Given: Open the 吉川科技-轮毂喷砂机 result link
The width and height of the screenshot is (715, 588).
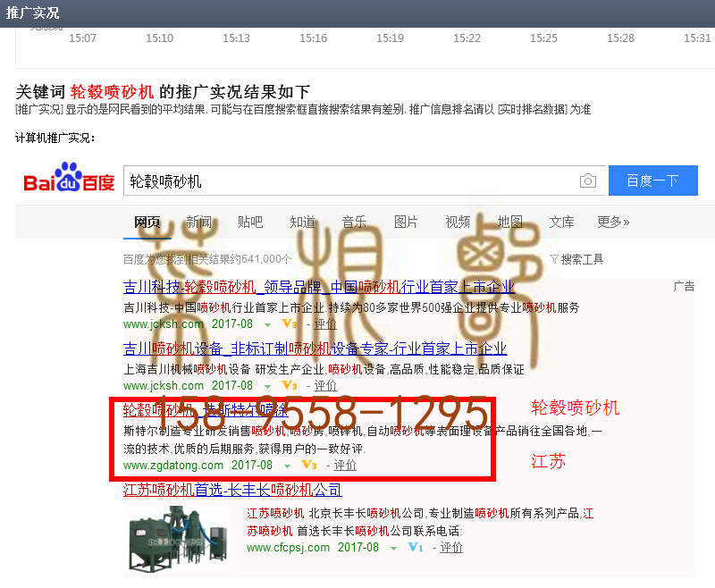Looking at the screenshot, I should pyautogui.click(x=319, y=287).
